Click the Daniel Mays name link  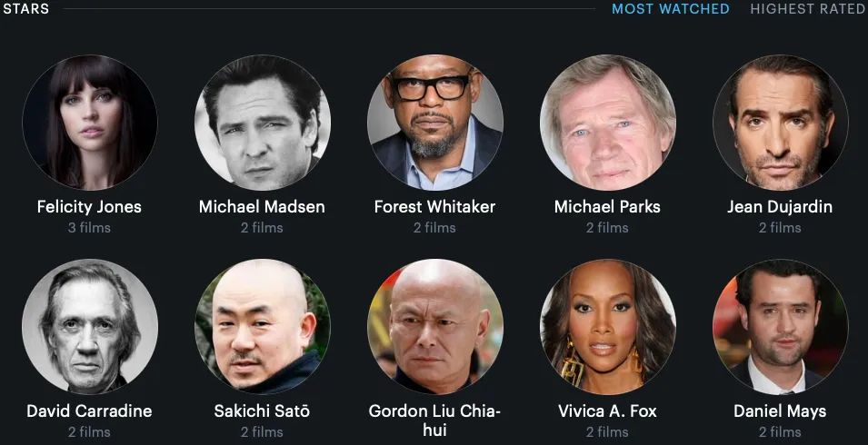pos(781,411)
